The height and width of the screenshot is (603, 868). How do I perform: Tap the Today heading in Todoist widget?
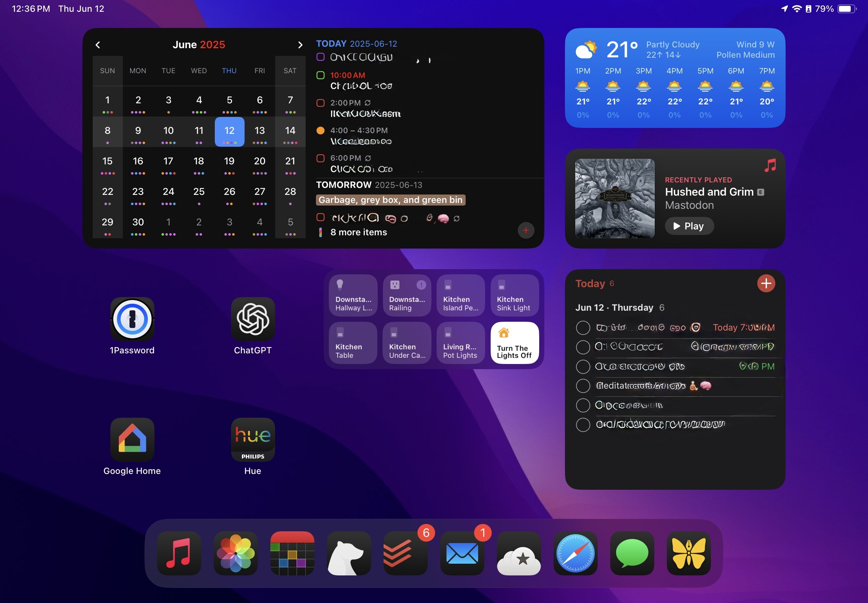(590, 283)
